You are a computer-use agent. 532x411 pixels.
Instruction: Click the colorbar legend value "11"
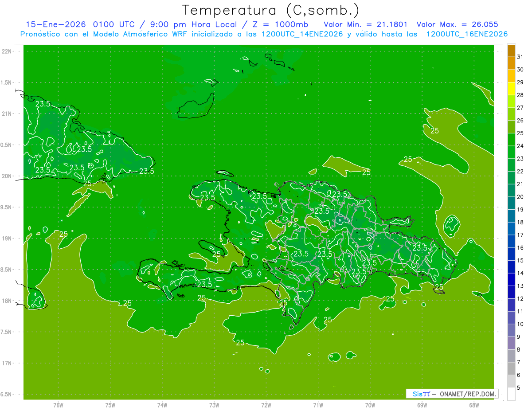click(520, 311)
